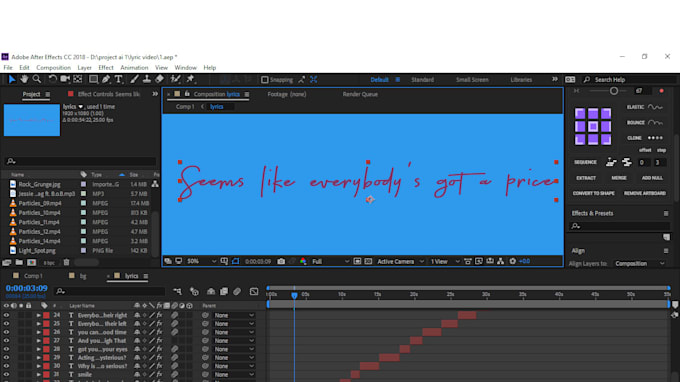680x382 pixels.
Task: Open the 50% magnification dropdown
Action: coord(201,261)
